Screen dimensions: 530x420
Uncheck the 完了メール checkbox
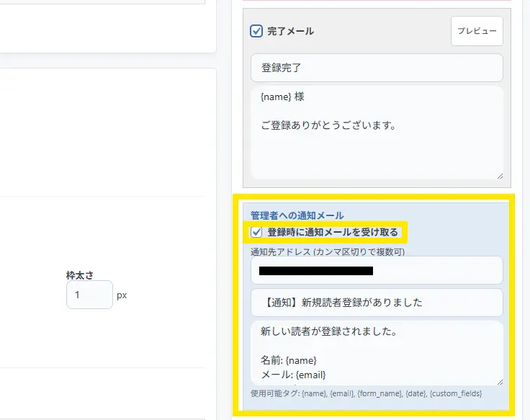(x=256, y=31)
